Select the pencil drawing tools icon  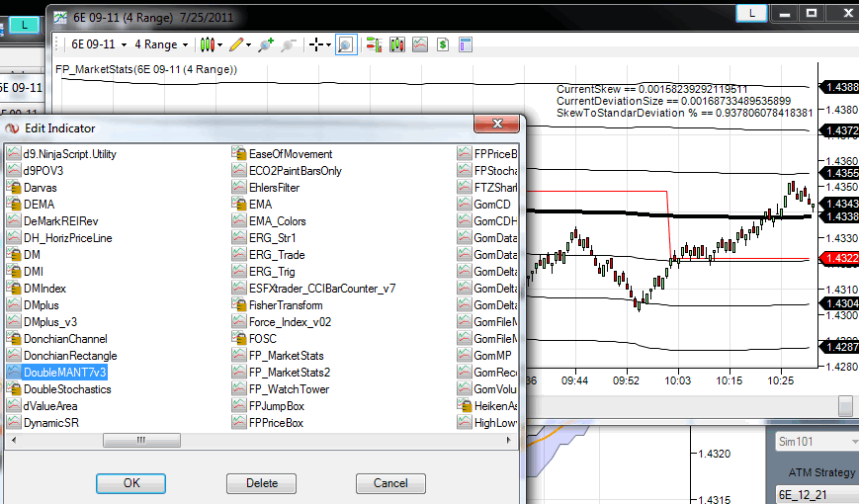click(x=236, y=44)
